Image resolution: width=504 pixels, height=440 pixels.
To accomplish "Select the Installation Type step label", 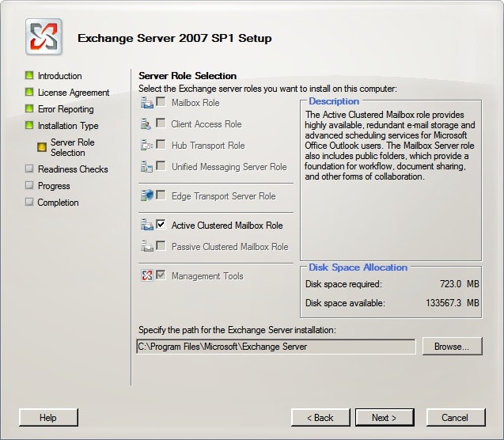I will (x=68, y=126).
